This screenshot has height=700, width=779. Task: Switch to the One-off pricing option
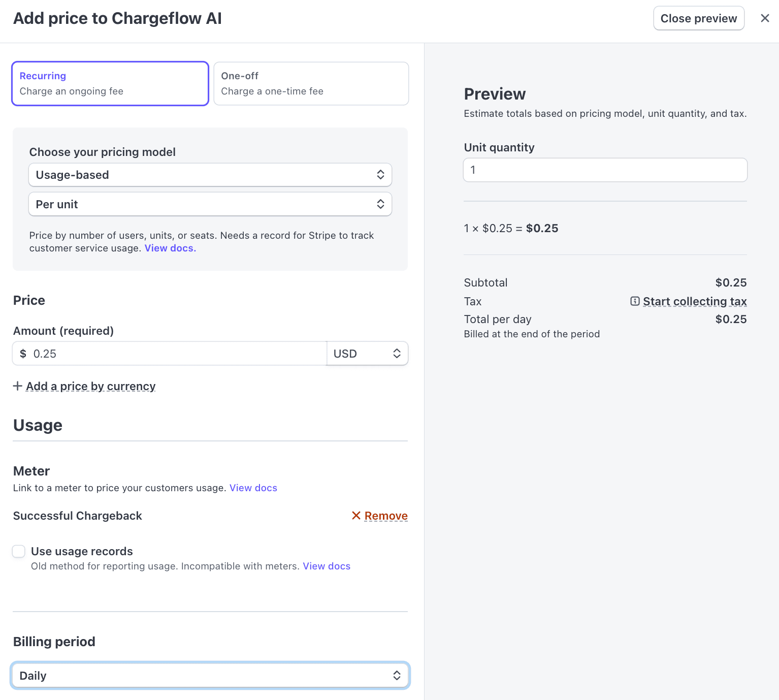point(311,84)
